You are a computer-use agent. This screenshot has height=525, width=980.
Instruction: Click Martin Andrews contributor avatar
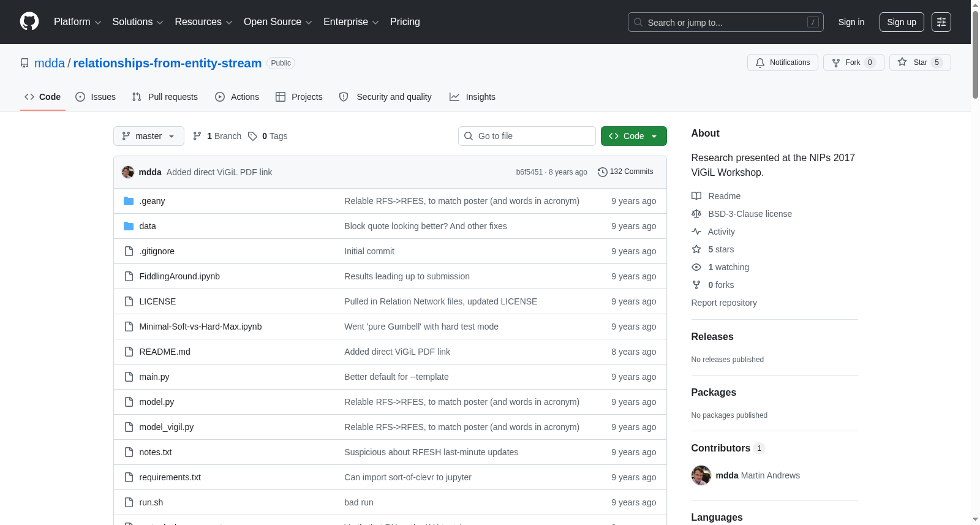701,475
